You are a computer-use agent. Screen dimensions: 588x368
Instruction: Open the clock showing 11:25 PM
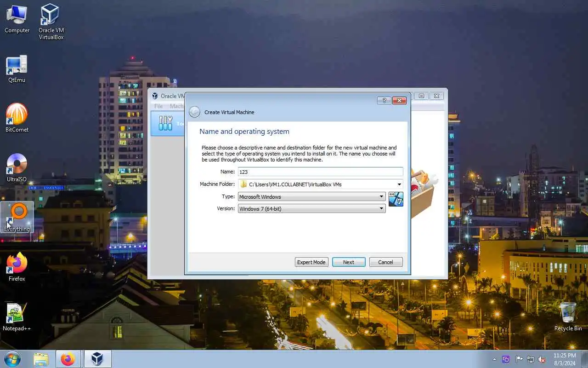(565, 359)
